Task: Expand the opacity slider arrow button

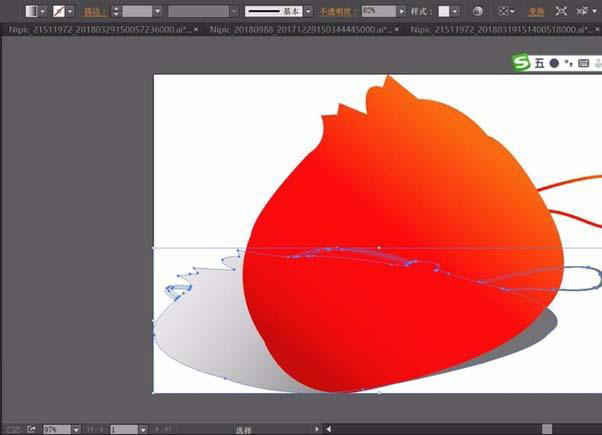Action: (x=402, y=10)
